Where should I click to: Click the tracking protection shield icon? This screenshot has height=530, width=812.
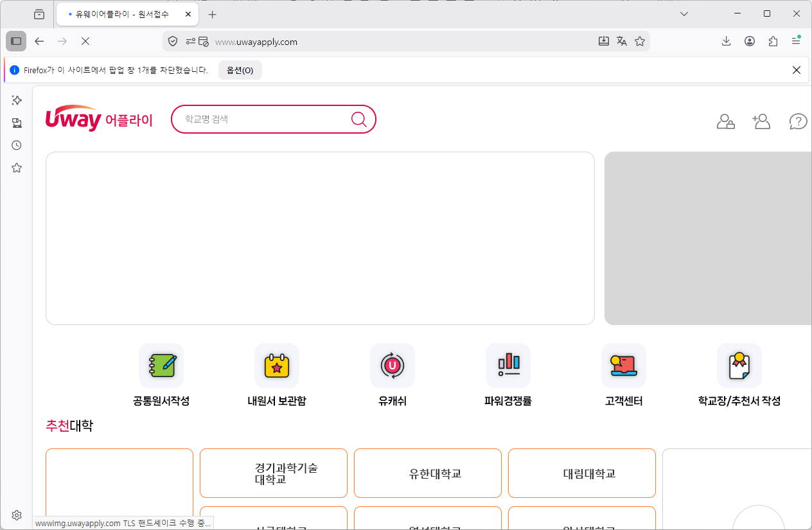pos(173,41)
